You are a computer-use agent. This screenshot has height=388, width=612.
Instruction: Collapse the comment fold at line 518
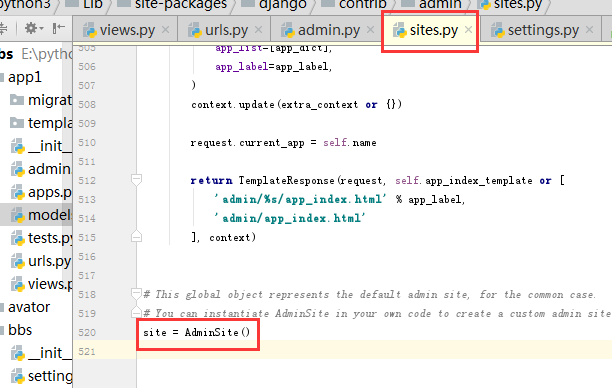point(136,294)
